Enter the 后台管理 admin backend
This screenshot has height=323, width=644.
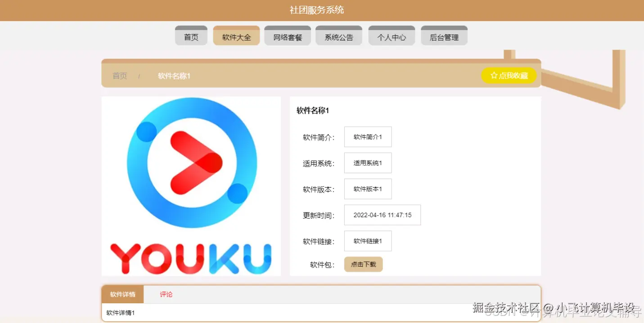click(444, 35)
